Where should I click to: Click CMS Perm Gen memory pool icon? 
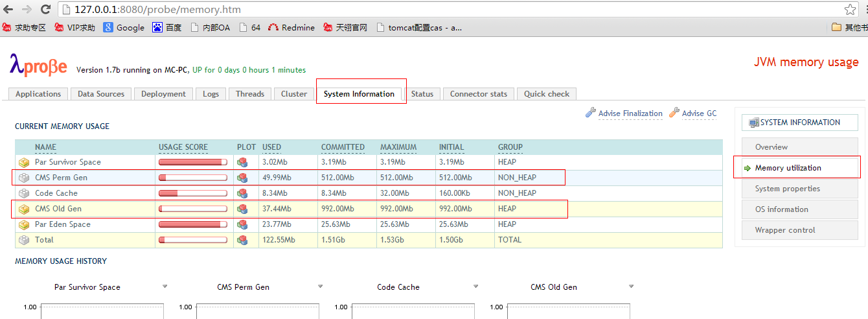(x=24, y=178)
